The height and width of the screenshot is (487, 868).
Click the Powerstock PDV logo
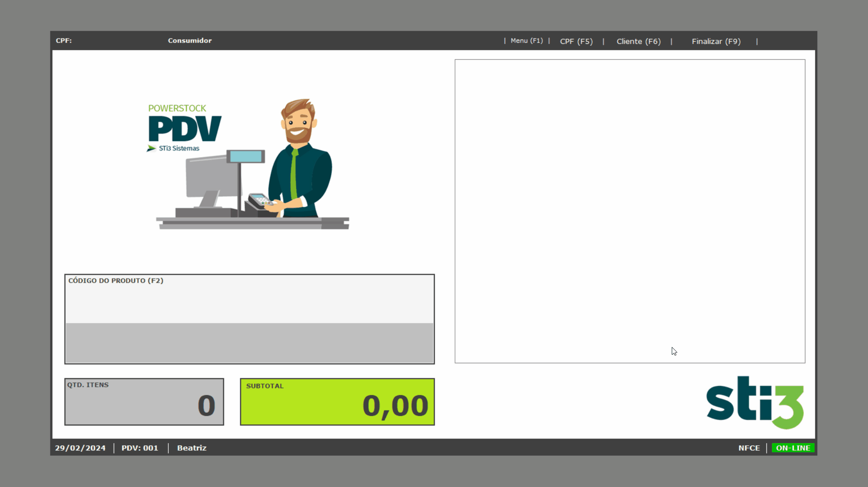pyautogui.click(x=184, y=128)
